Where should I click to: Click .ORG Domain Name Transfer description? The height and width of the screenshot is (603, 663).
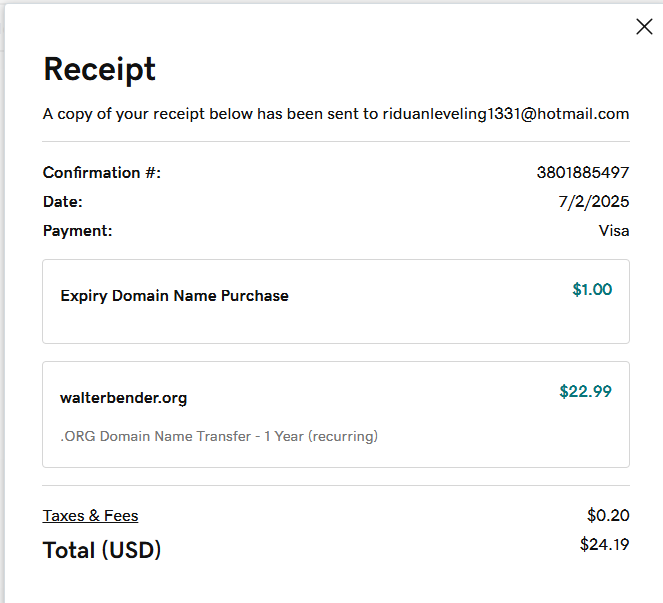(219, 436)
